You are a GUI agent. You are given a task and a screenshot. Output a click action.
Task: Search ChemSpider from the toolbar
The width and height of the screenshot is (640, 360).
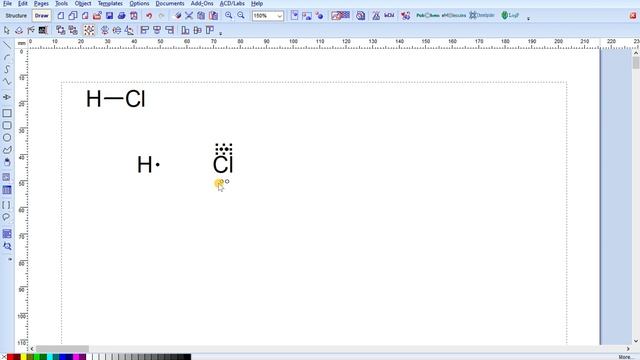[x=482, y=16]
